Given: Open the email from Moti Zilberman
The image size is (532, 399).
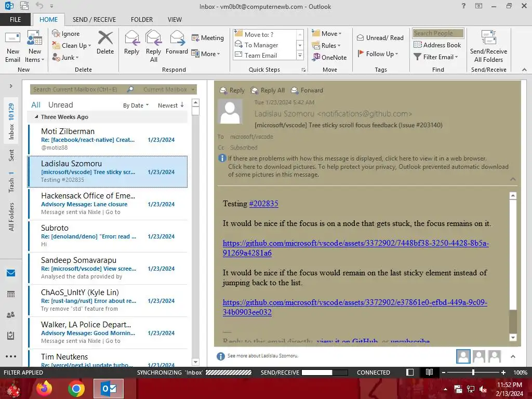Looking at the screenshot, I should [108, 139].
